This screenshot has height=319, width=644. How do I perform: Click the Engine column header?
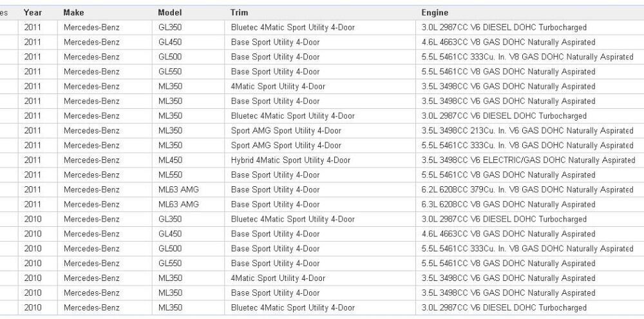435,12
